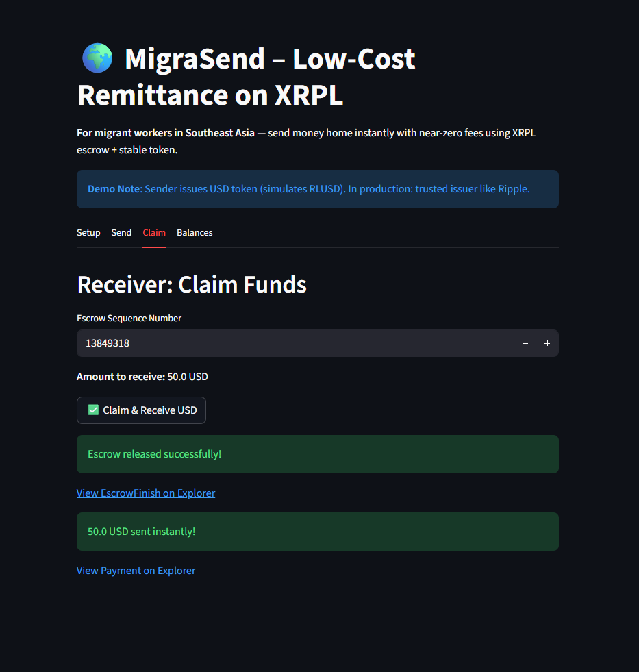Click the Receiver: Claim Funds heading

pyautogui.click(x=192, y=284)
